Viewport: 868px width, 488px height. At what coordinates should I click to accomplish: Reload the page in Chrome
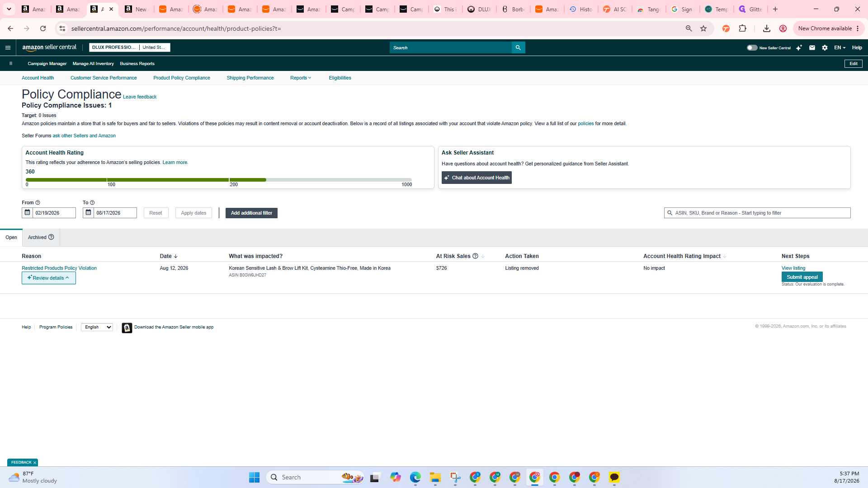[43, 28]
